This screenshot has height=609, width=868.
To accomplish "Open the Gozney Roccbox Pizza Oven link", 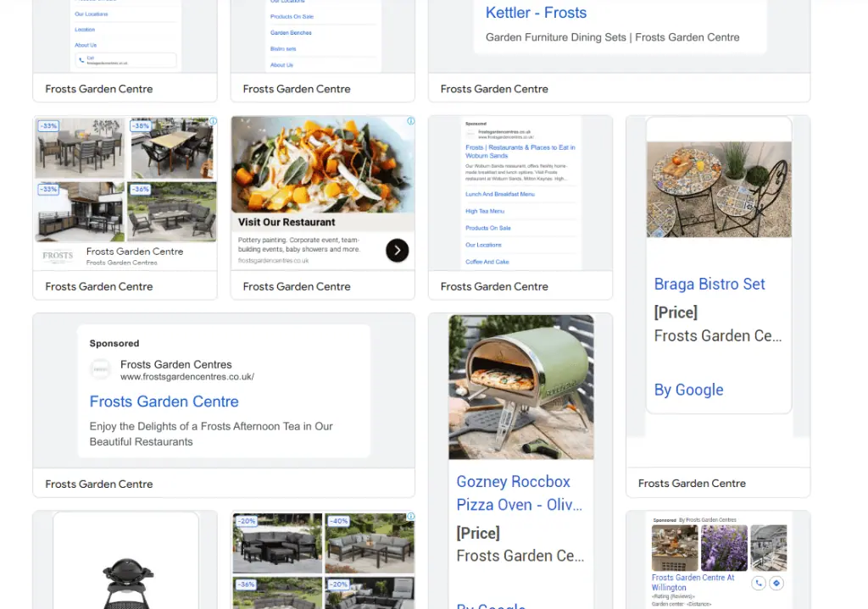I will click(x=520, y=493).
